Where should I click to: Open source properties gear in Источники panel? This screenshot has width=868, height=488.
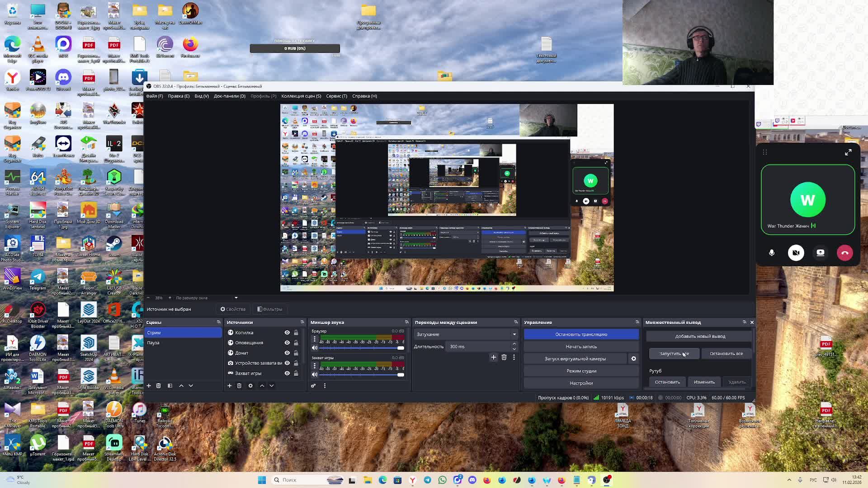pyautogui.click(x=250, y=385)
